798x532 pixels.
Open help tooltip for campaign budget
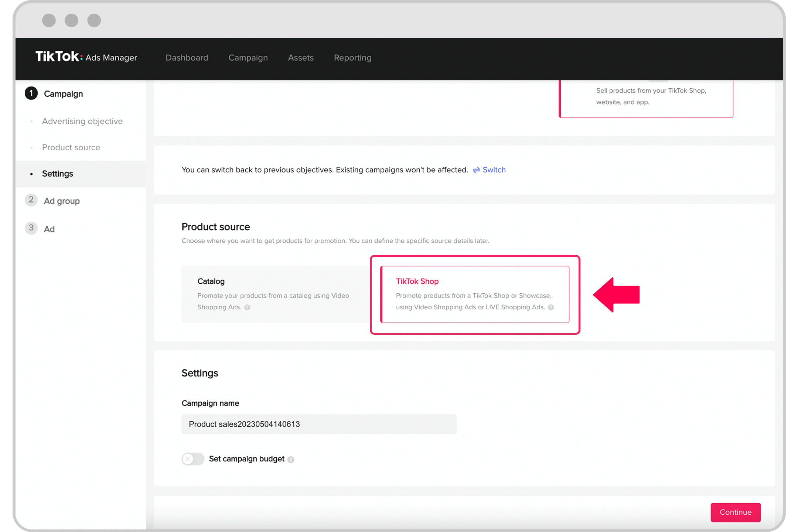(x=291, y=460)
